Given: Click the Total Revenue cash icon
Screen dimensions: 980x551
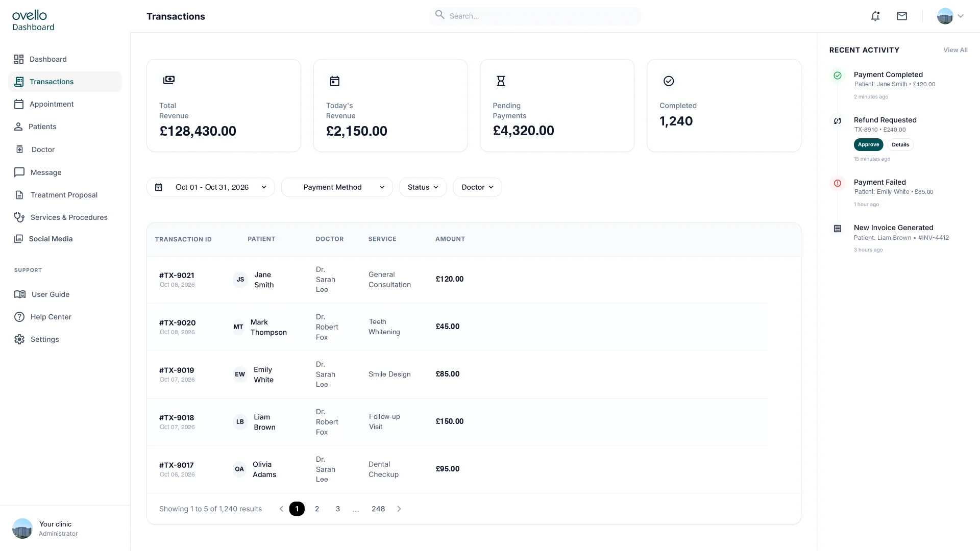Looking at the screenshot, I should pos(169,80).
